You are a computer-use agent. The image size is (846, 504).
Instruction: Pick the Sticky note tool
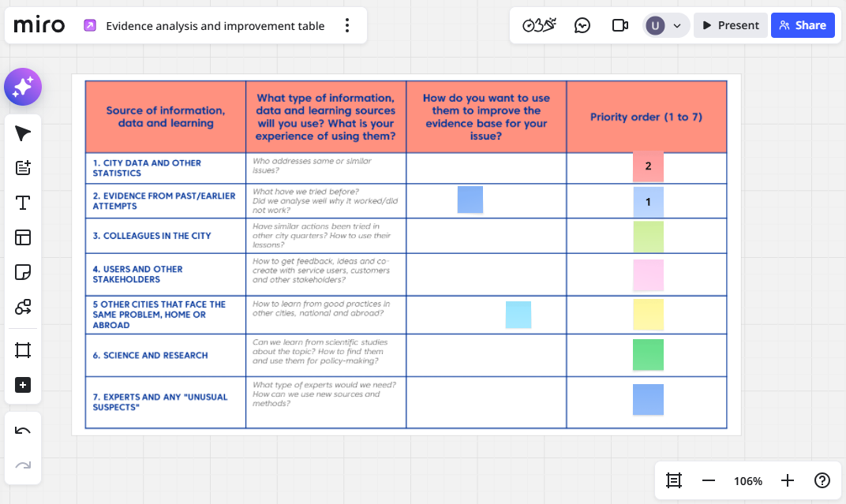coord(23,272)
